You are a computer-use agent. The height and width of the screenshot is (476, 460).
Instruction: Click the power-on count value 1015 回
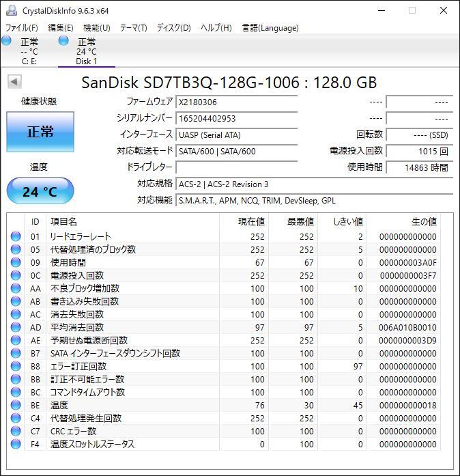420,151
